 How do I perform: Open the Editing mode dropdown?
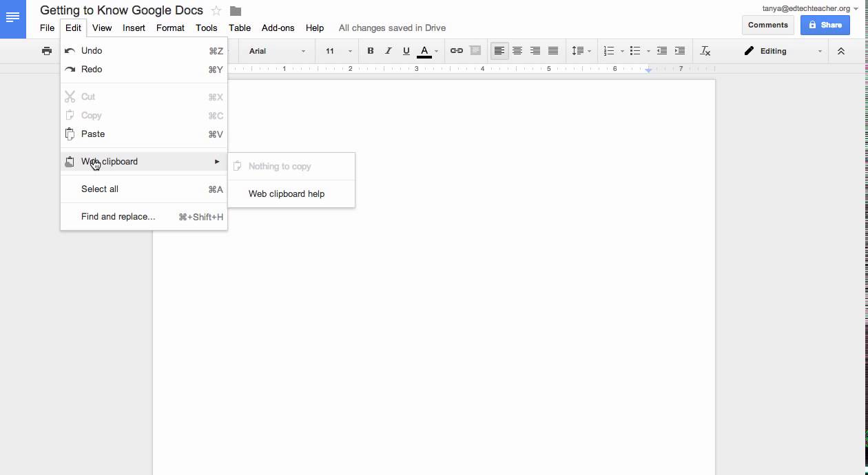783,51
